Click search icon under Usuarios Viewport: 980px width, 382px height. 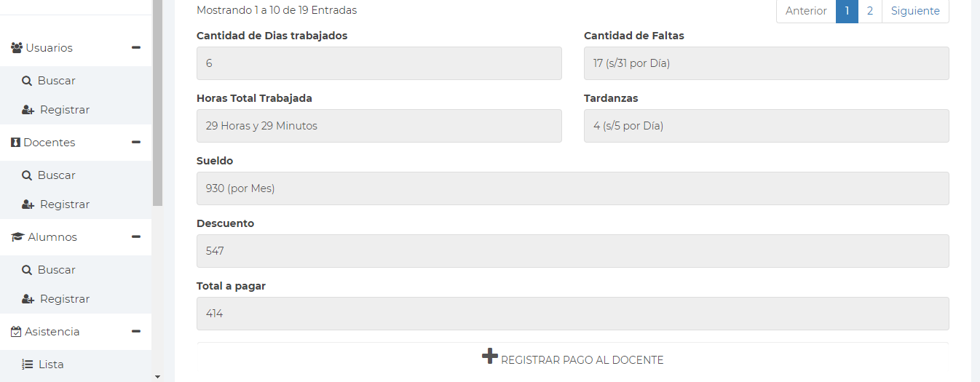(x=27, y=81)
